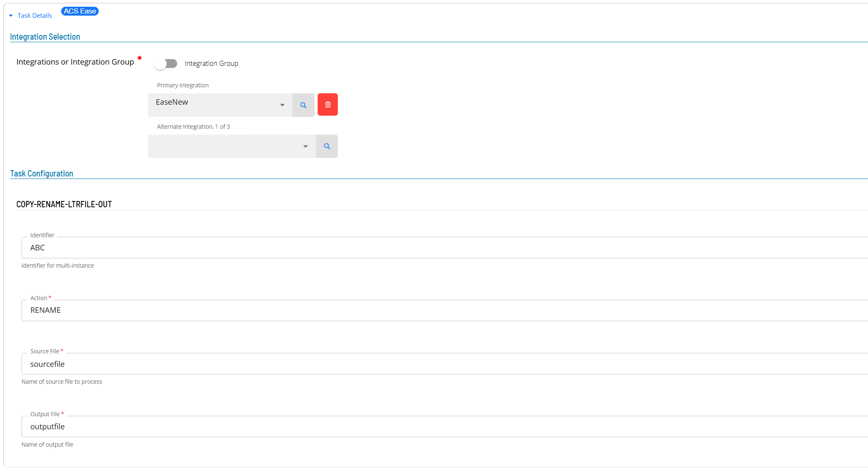The width and height of the screenshot is (868, 469).
Task: Click 'Name of source file to process' text
Action: point(62,382)
